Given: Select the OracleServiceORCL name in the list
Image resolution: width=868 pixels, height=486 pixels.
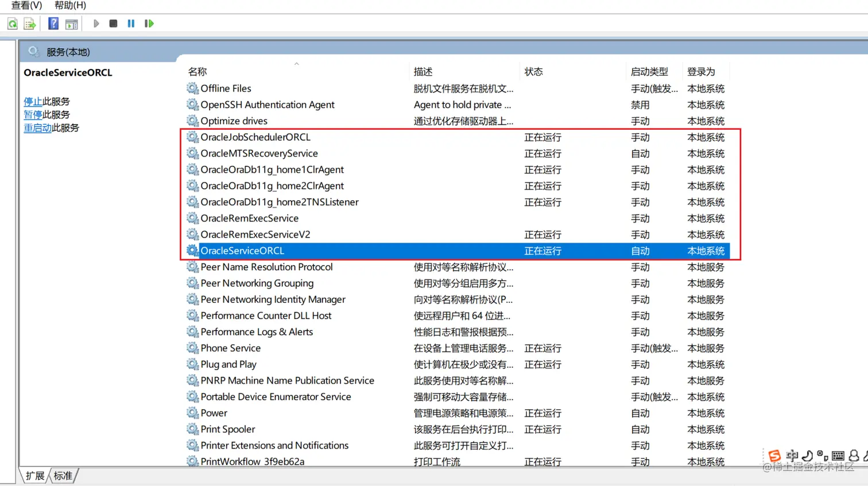Looking at the screenshot, I should pos(242,251).
